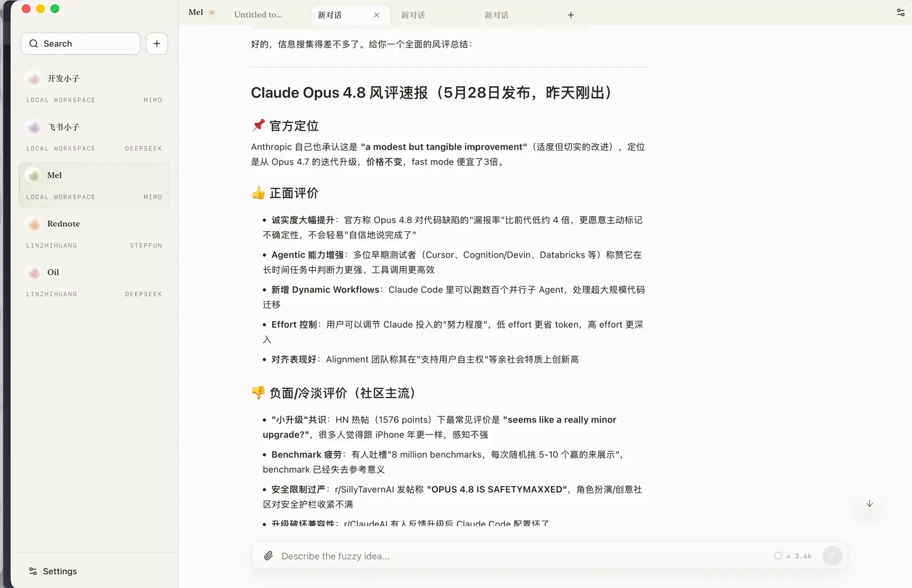Click the Rednote orange avatar icon

click(x=34, y=224)
